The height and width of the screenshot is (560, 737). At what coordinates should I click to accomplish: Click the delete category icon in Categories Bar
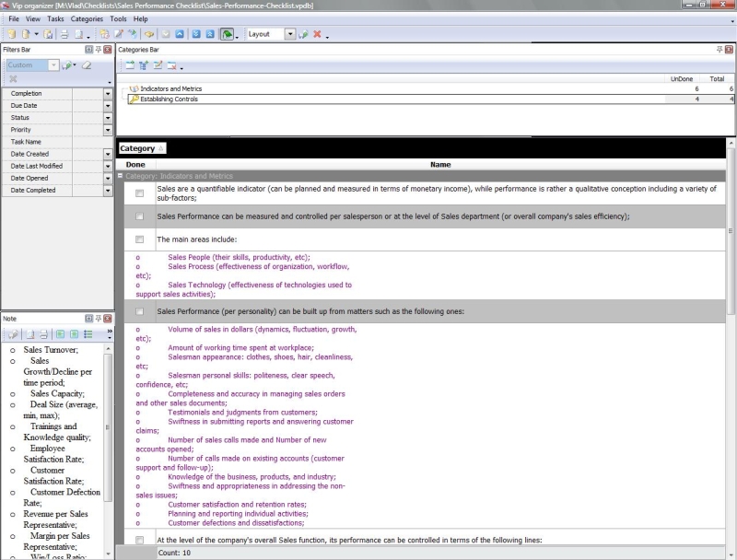click(x=171, y=65)
